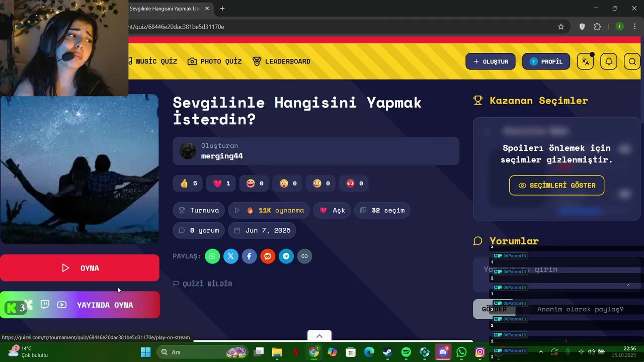Image resolution: width=644 pixels, height=362 pixels.
Task: Open File Explorer from the taskbar
Action: pos(277,352)
